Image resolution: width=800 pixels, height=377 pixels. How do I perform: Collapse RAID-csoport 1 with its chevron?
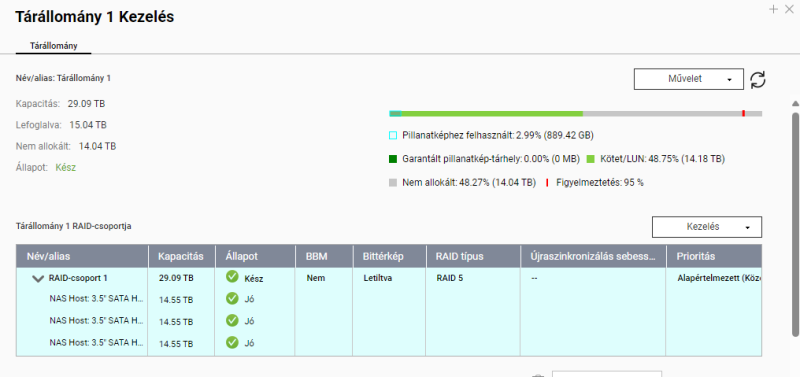[38, 279]
